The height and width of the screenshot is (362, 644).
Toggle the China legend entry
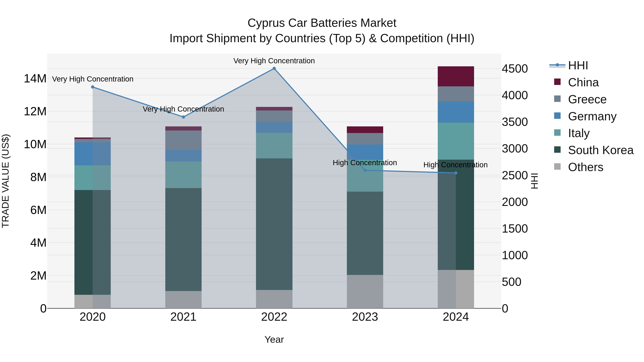coord(576,82)
